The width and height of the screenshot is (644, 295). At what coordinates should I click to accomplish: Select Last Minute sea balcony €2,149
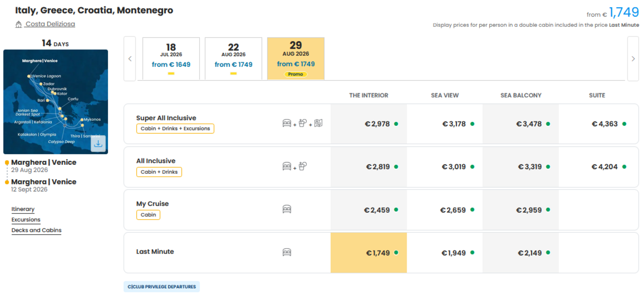(521, 253)
